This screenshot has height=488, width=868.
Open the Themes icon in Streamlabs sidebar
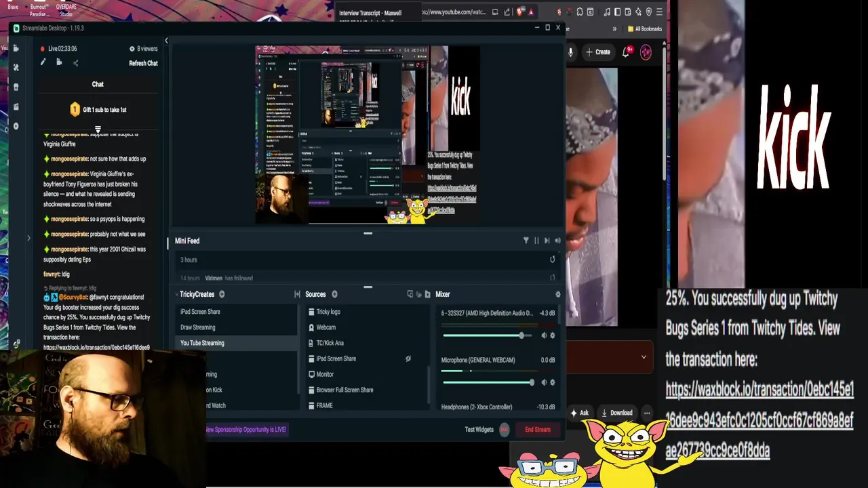click(16, 67)
